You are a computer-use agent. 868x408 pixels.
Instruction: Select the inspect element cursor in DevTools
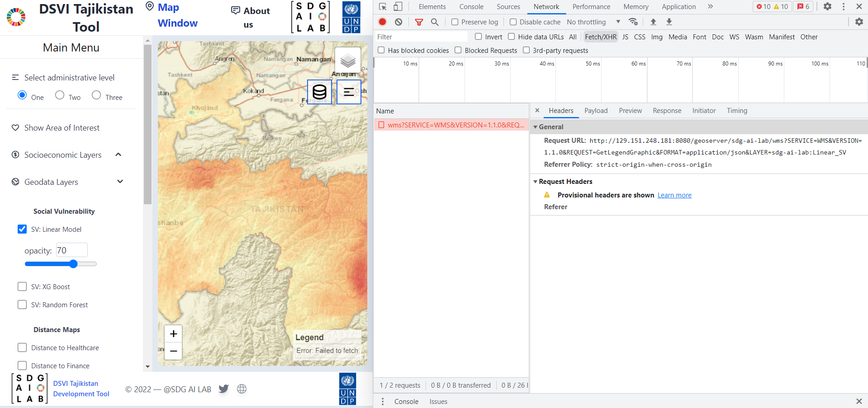tap(382, 6)
